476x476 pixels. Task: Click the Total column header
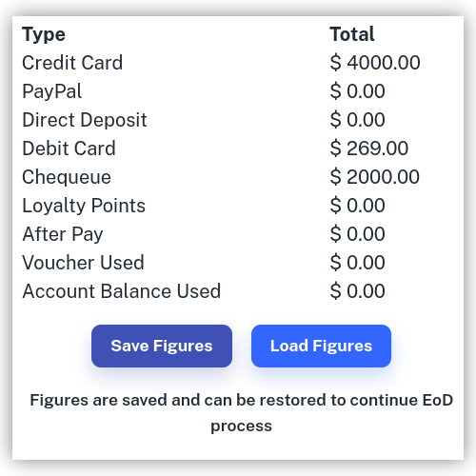tap(352, 34)
